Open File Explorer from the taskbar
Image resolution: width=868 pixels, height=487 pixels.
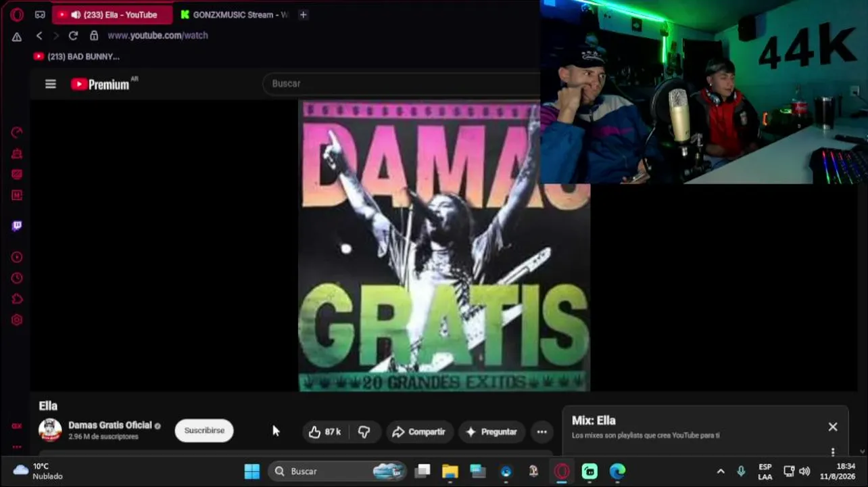450,471
